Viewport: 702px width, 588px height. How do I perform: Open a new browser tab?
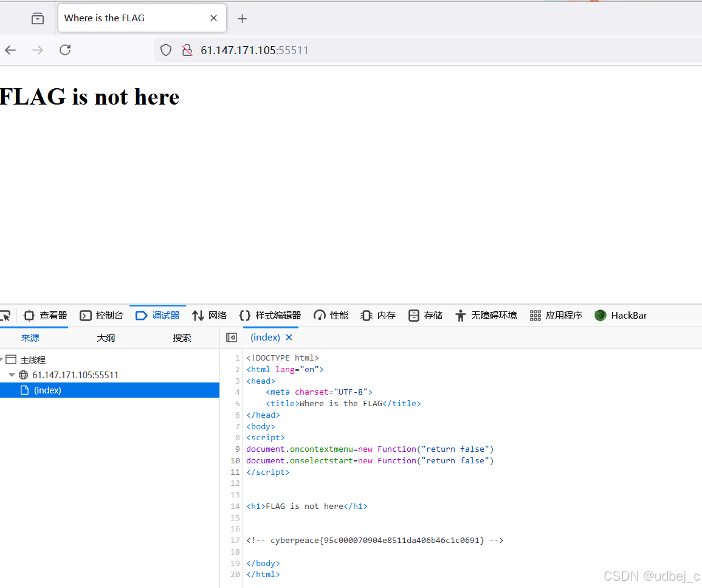(243, 18)
